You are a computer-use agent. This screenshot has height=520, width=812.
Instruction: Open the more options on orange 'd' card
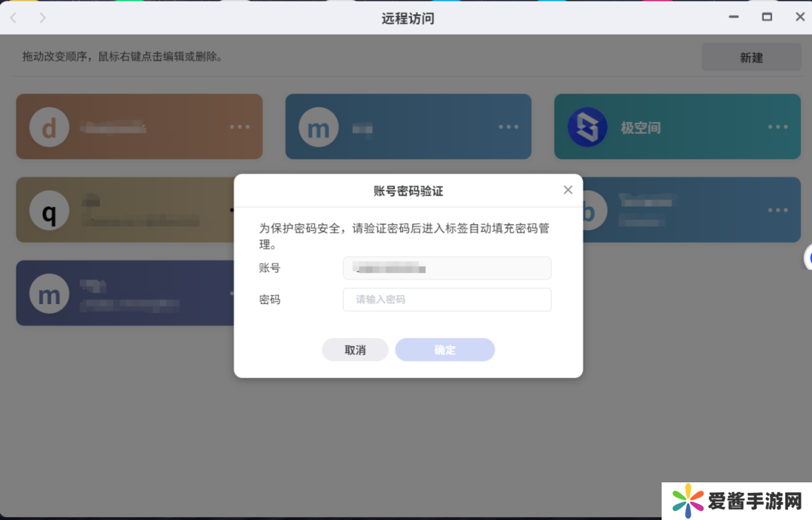tap(240, 127)
